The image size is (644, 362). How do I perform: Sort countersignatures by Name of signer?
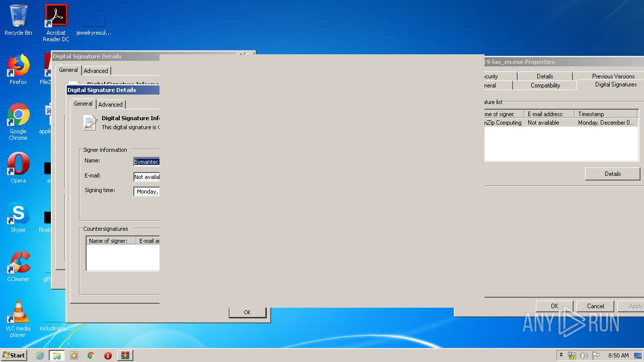[x=111, y=241]
